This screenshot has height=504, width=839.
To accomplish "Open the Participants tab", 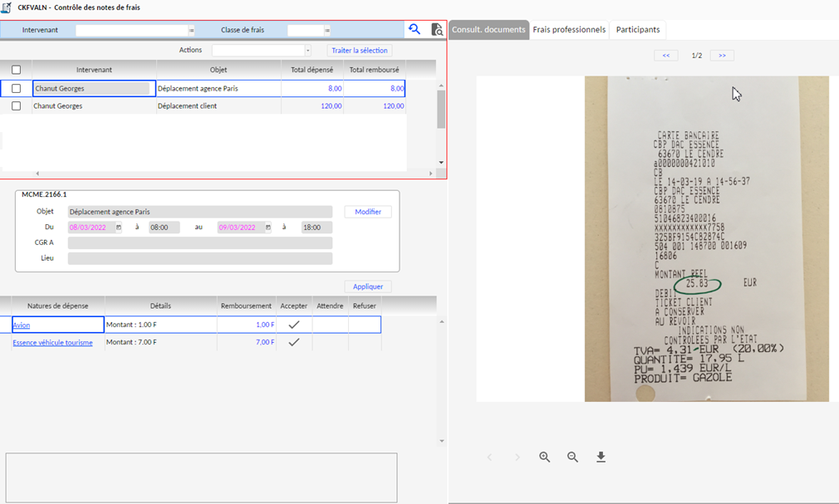I will (x=638, y=30).
